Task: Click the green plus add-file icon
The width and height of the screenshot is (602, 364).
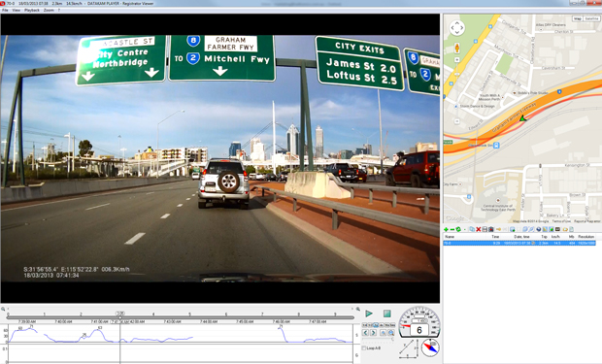Action: 446,229
